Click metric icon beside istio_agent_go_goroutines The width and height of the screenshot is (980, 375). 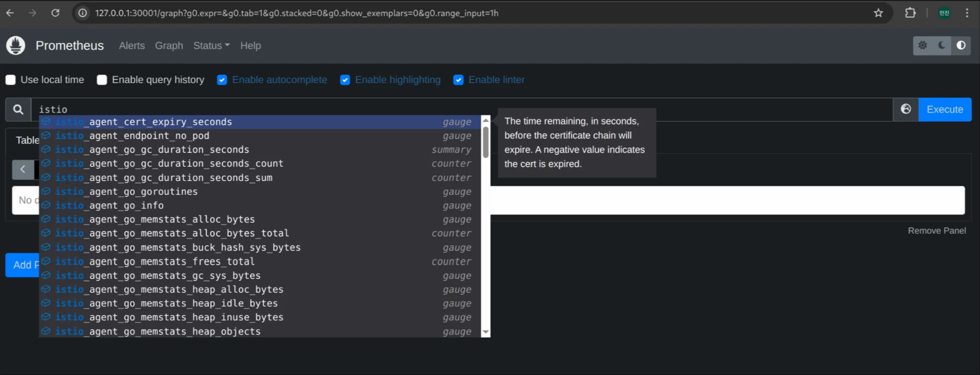click(46, 191)
